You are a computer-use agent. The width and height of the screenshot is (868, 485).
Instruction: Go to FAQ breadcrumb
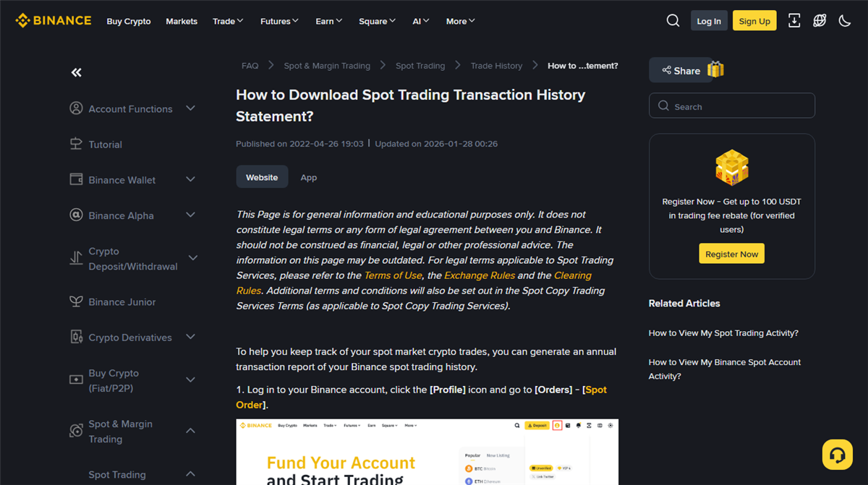point(250,66)
